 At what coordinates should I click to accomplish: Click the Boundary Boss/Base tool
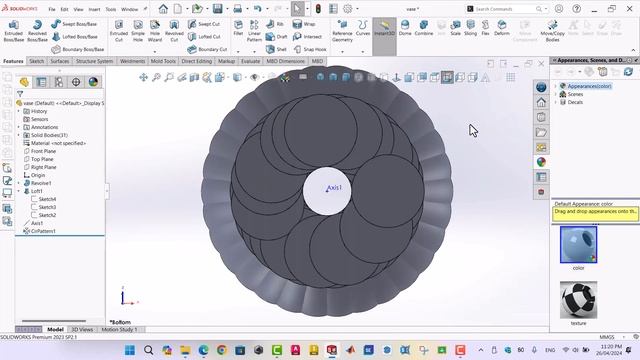point(78,49)
